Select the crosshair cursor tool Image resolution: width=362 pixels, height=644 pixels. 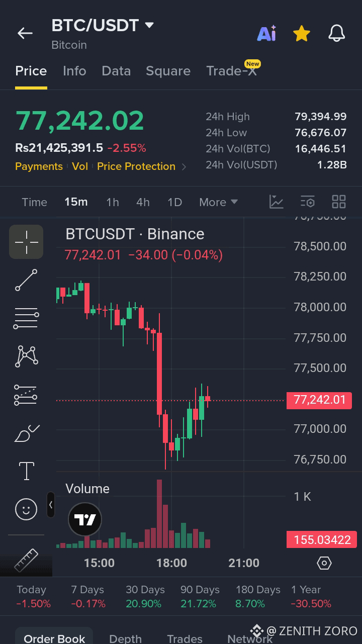(x=26, y=242)
